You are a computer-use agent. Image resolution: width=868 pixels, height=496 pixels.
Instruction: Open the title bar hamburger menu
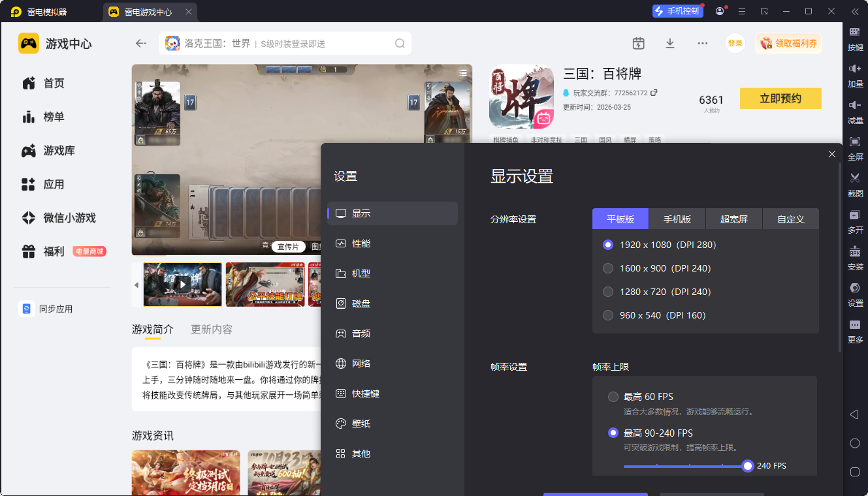coord(742,11)
